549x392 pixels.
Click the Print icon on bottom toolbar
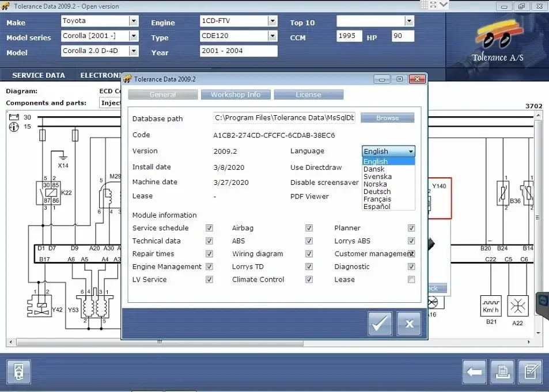(502, 372)
